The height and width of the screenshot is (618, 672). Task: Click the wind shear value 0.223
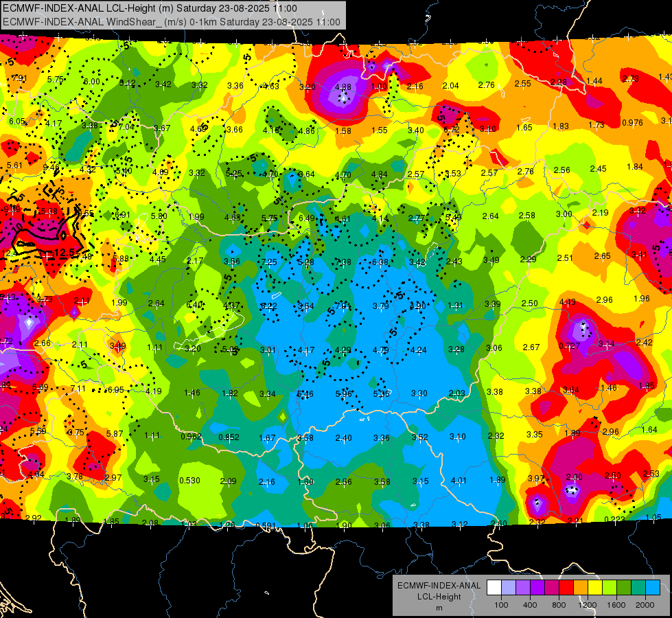pyautogui.click(x=614, y=519)
